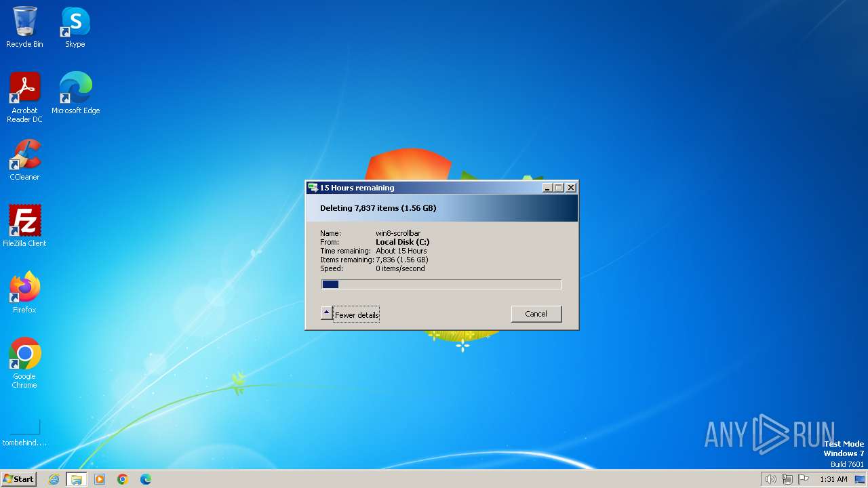Open Windows Explorer taskbar button
The image size is (868, 488).
(76, 479)
